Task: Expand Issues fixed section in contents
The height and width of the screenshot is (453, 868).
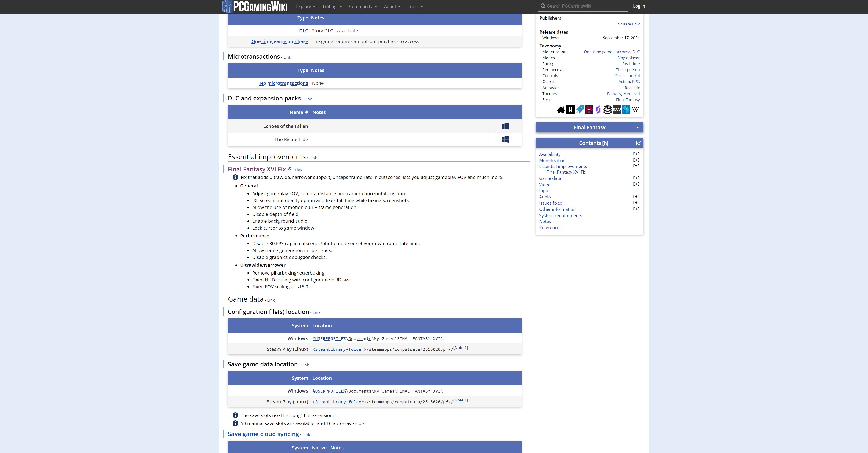Action: tap(636, 203)
